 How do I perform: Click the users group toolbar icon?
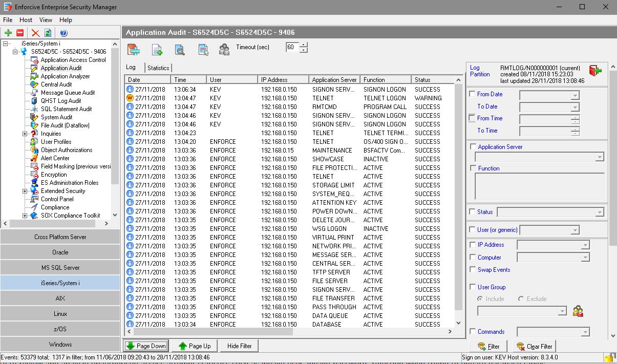point(224,49)
